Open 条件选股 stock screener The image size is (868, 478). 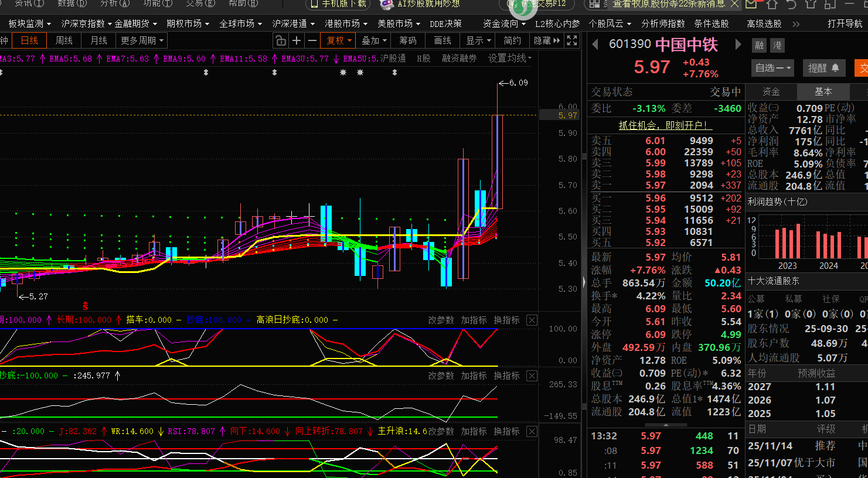click(712, 24)
